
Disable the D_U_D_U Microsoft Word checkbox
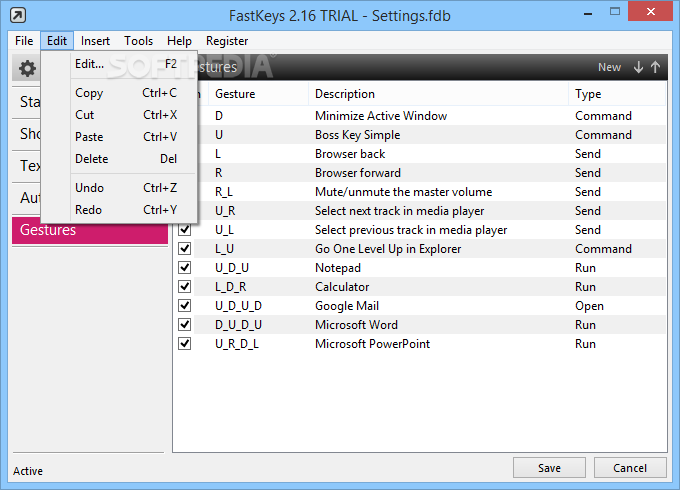185,324
